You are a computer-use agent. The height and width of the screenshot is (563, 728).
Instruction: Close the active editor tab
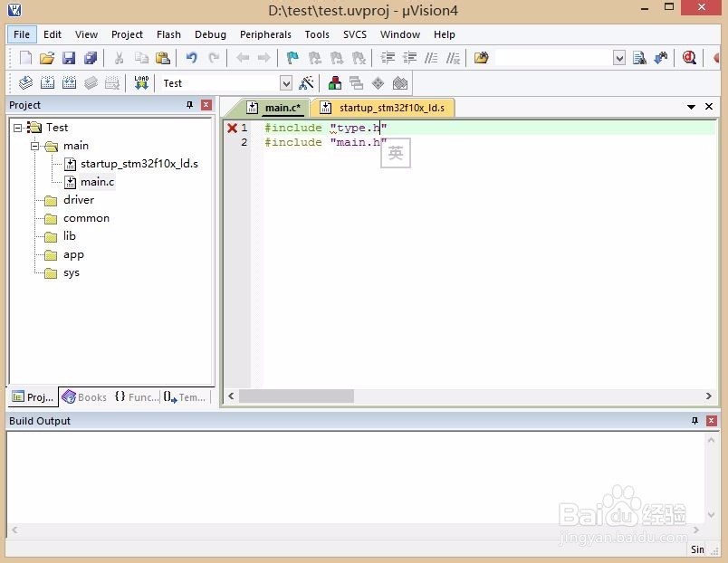coord(709,107)
